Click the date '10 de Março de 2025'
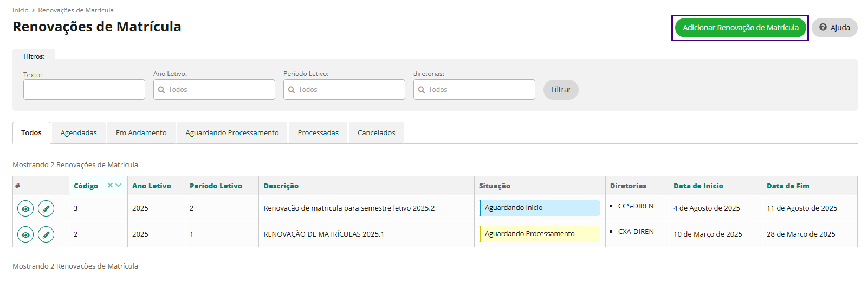 708,234
